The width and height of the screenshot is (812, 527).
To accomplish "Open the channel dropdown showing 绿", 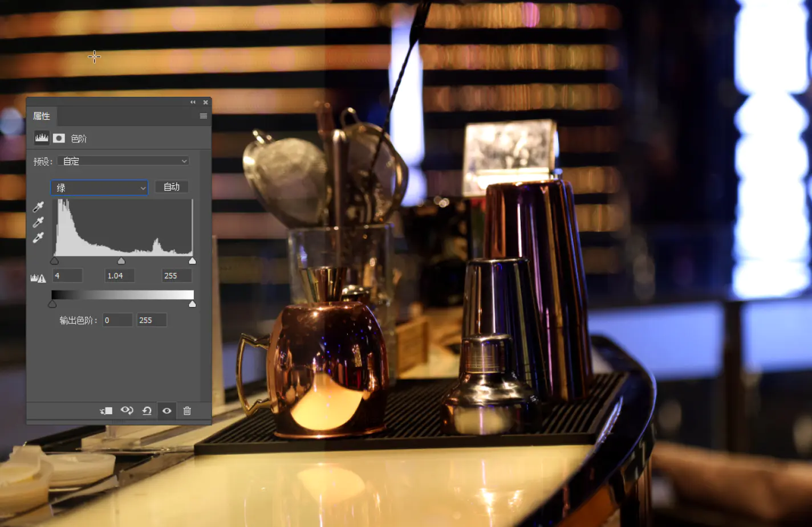I will point(99,187).
